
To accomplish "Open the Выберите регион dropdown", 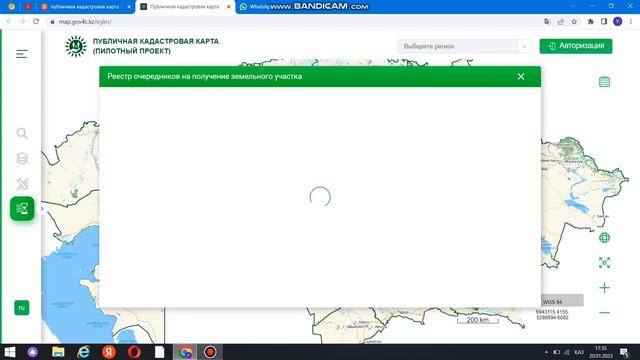I will click(464, 47).
